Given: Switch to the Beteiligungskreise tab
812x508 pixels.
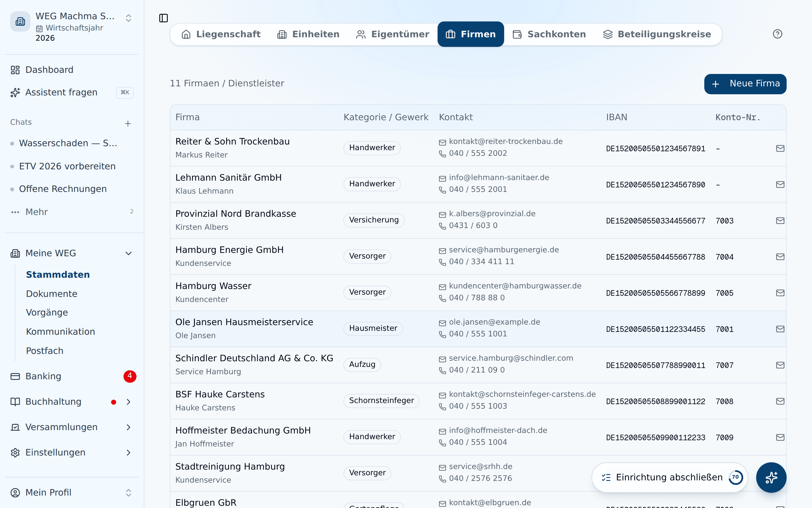Looking at the screenshot, I should [x=657, y=34].
